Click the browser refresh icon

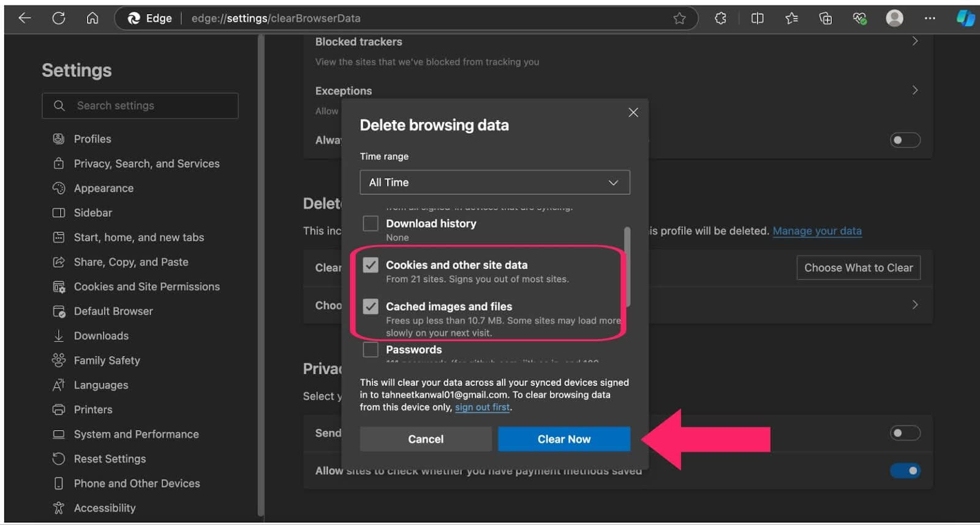pyautogui.click(x=59, y=18)
